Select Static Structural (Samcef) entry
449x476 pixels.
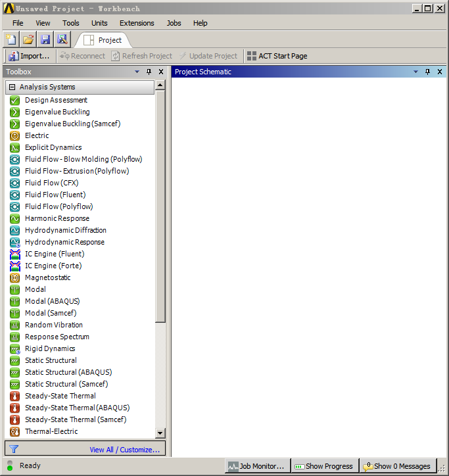(x=66, y=385)
